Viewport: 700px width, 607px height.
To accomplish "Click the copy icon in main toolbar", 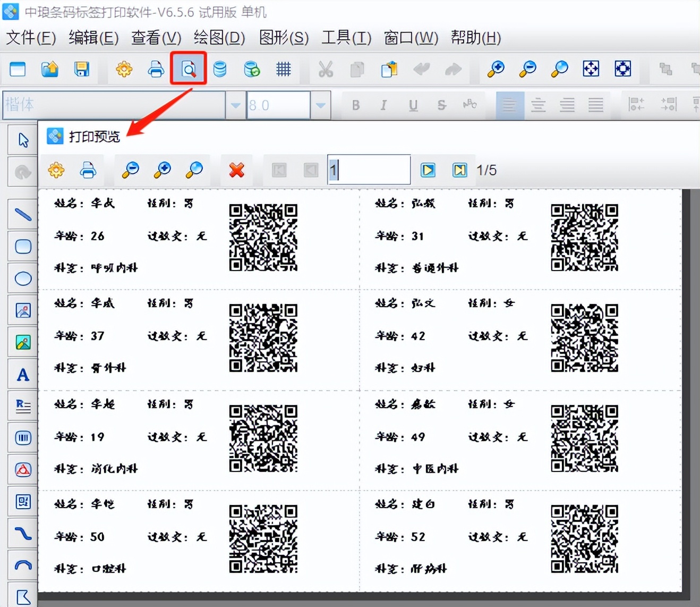I will click(x=357, y=69).
